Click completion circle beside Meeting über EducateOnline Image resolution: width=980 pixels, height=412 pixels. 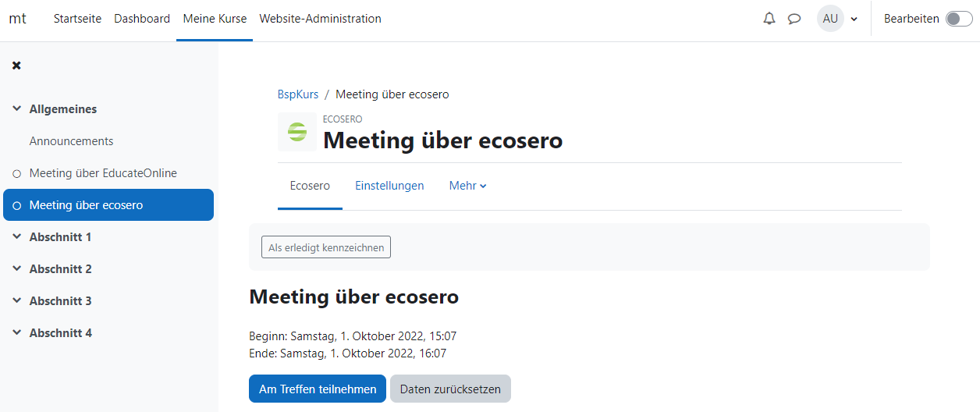17,173
